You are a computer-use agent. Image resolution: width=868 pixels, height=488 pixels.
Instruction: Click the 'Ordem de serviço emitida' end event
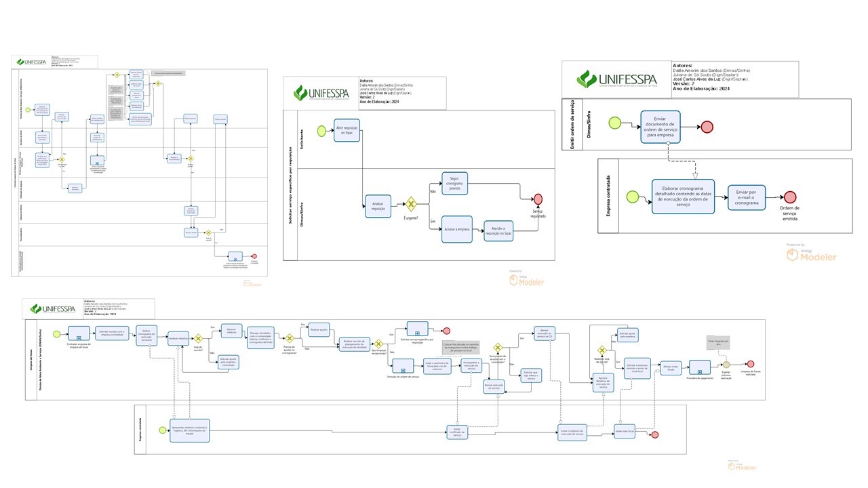[x=789, y=197]
